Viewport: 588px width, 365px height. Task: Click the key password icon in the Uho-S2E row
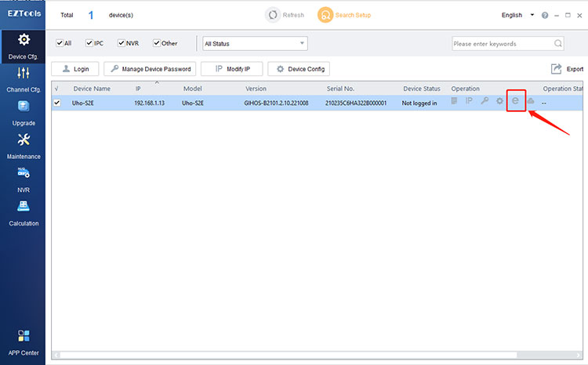pyautogui.click(x=485, y=101)
